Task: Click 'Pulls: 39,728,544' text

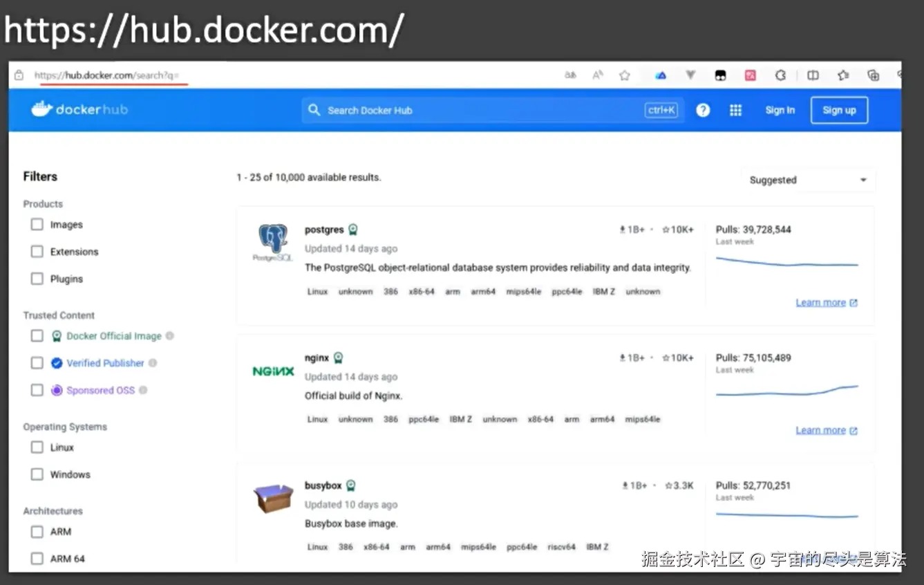Action: point(753,230)
